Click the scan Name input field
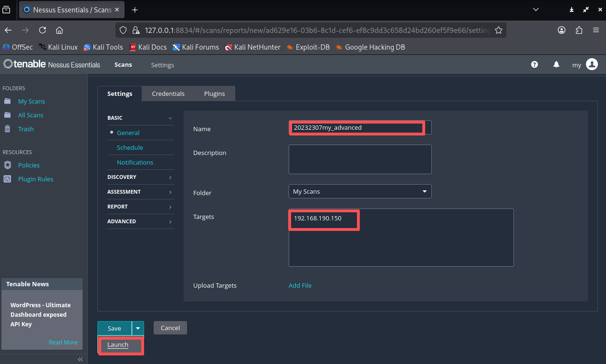This screenshot has height=364, width=606. 360,127
